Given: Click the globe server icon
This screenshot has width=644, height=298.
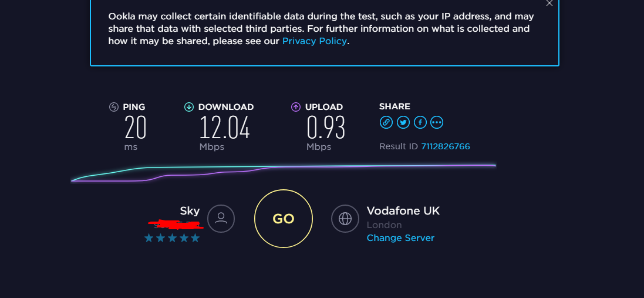Looking at the screenshot, I should [x=345, y=219].
